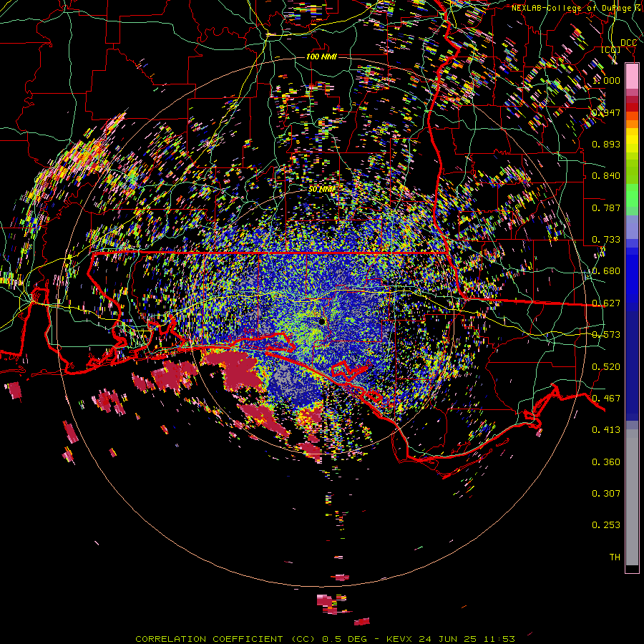Click the 0.520 scale value
Screen dimensions: 644x644
tap(606, 367)
